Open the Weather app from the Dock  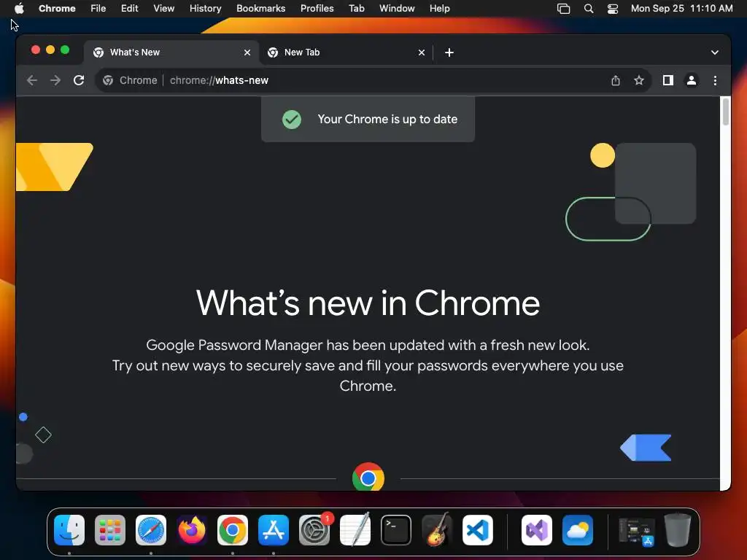click(578, 530)
